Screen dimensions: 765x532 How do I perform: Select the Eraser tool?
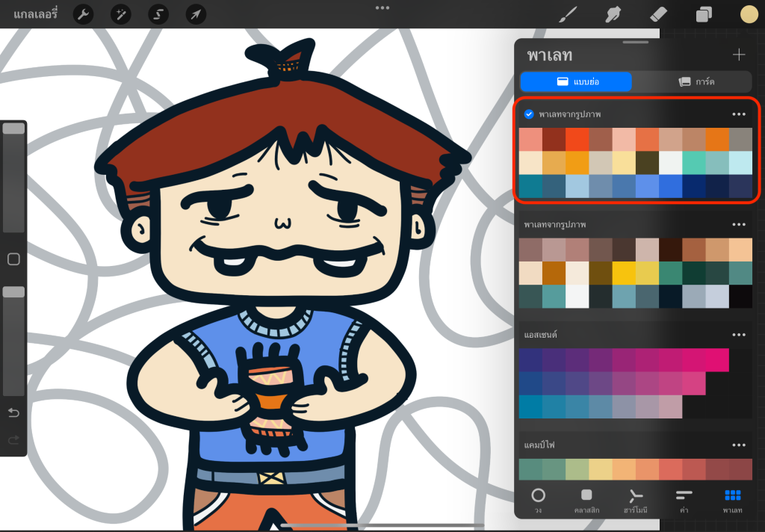point(658,14)
